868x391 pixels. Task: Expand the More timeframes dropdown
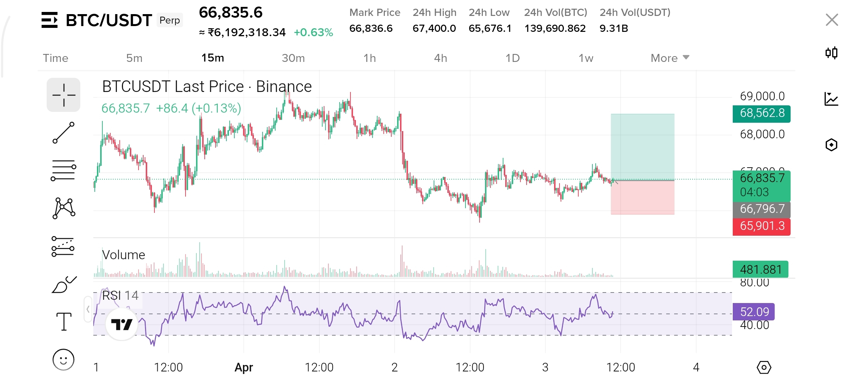pyautogui.click(x=670, y=58)
